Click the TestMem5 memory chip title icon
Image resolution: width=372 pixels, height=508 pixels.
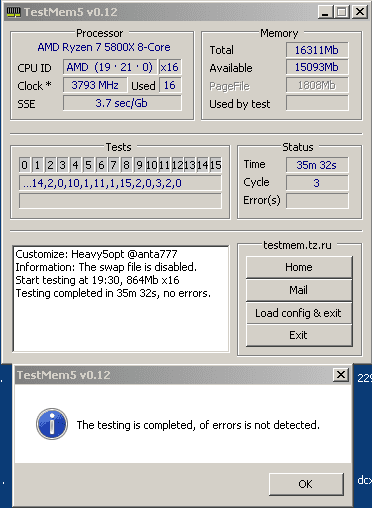coord(14,12)
